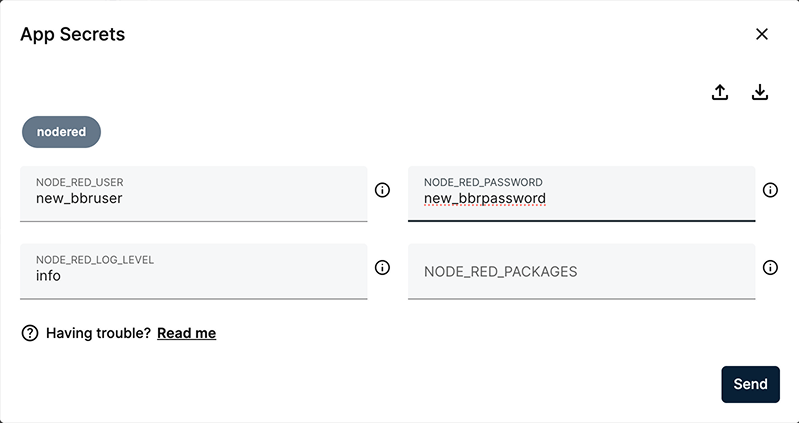Open info icon beside NODE_RED_LOG_LEVEL
Screen dimensions: 799x423
[382, 267]
